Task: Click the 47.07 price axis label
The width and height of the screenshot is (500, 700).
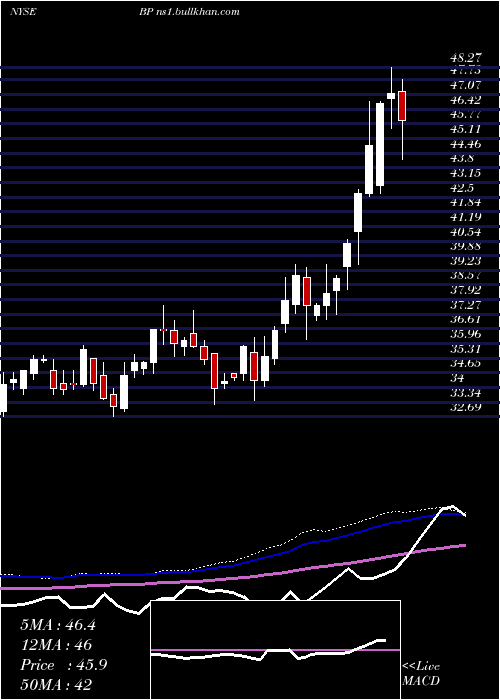Action: click(x=465, y=84)
